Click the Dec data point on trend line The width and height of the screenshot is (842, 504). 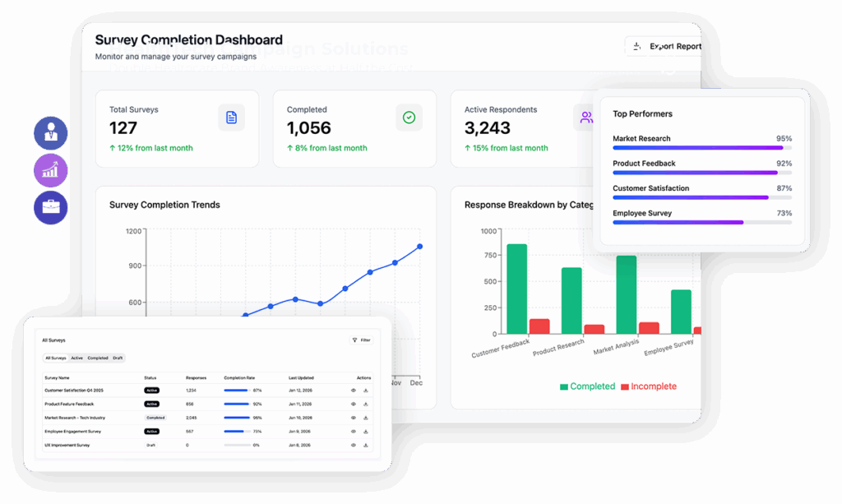coord(419,246)
